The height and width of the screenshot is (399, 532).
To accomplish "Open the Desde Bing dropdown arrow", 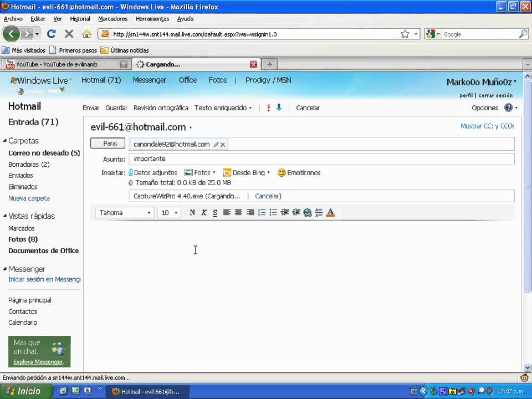I will [x=268, y=172].
